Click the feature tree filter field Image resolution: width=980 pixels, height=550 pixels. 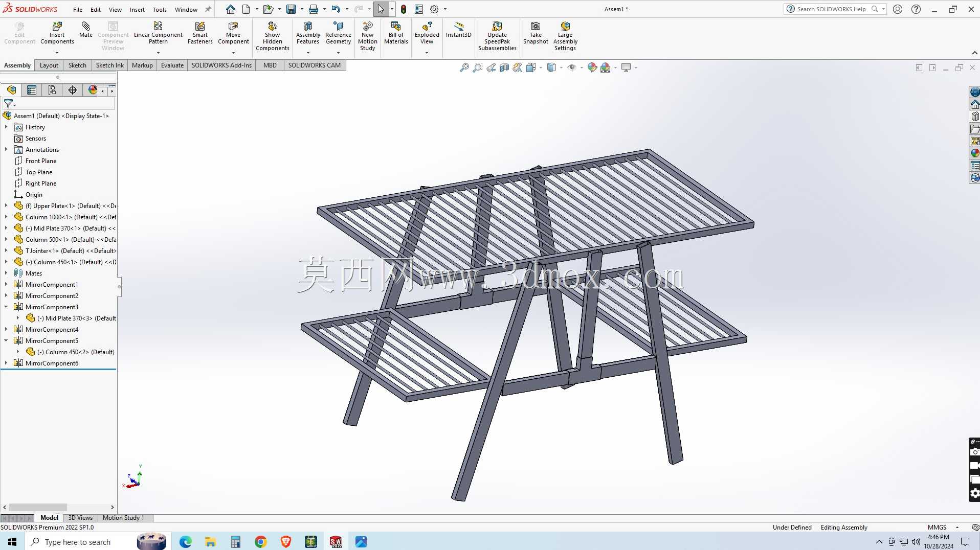click(59, 104)
